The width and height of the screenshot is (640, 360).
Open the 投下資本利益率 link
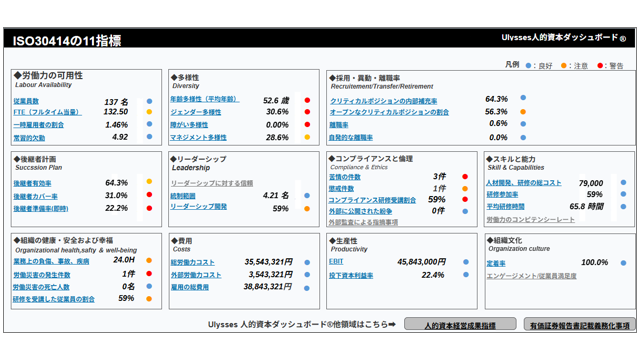coord(351,276)
